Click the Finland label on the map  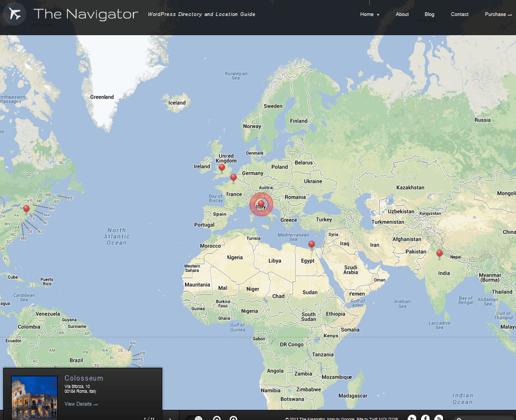[298, 121]
